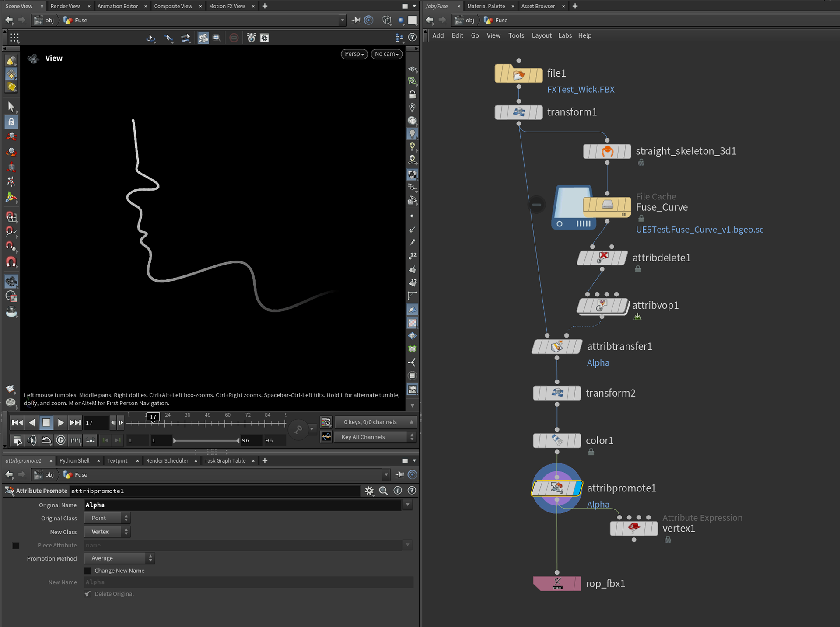
Task: Enable Change New Name checkbox
Action: tap(87, 571)
